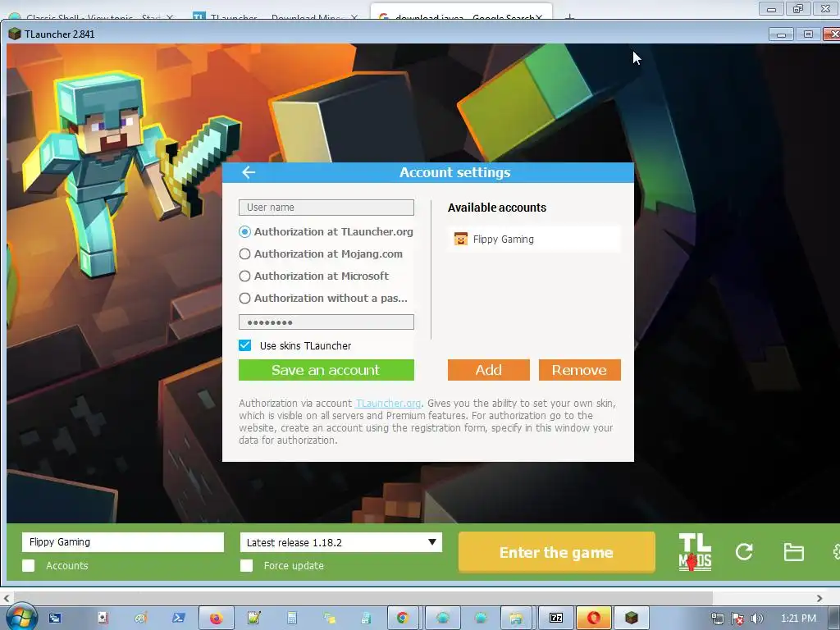Image resolution: width=840 pixels, height=630 pixels.
Task: Switch to Opera in the taskbar
Action: tap(594, 619)
